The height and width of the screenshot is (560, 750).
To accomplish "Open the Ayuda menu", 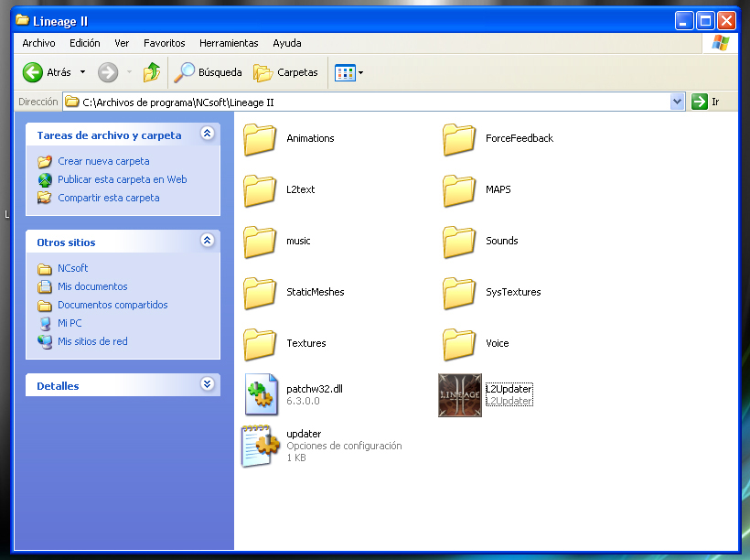I will [x=287, y=43].
